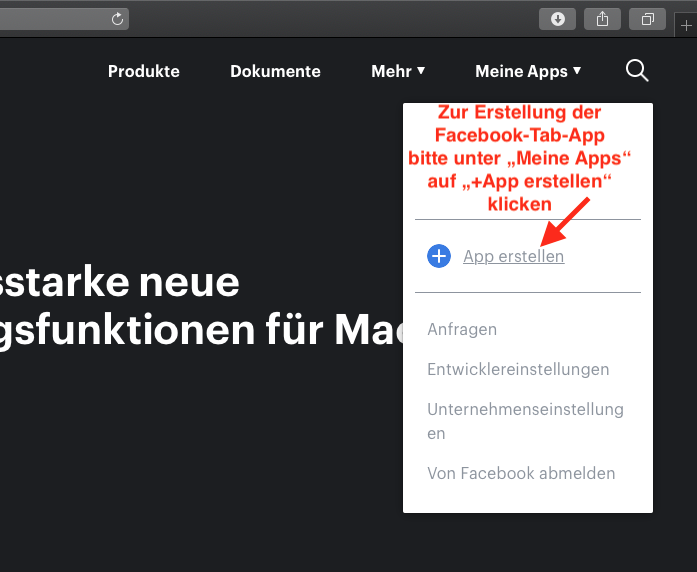Image resolution: width=697 pixels, height=572 pixels.
Task: Click the Share icon in the toolbar
Action: (x=603, y=19)
